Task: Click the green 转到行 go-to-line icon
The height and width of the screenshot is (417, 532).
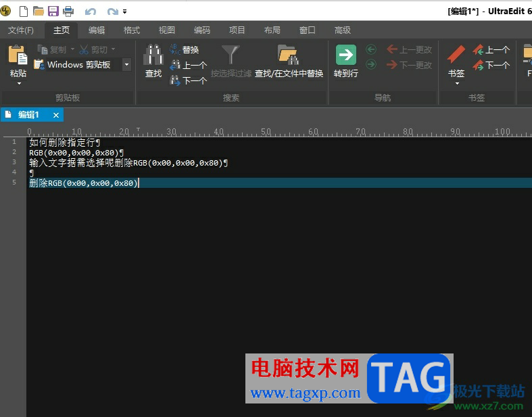Action: point(346,55)
